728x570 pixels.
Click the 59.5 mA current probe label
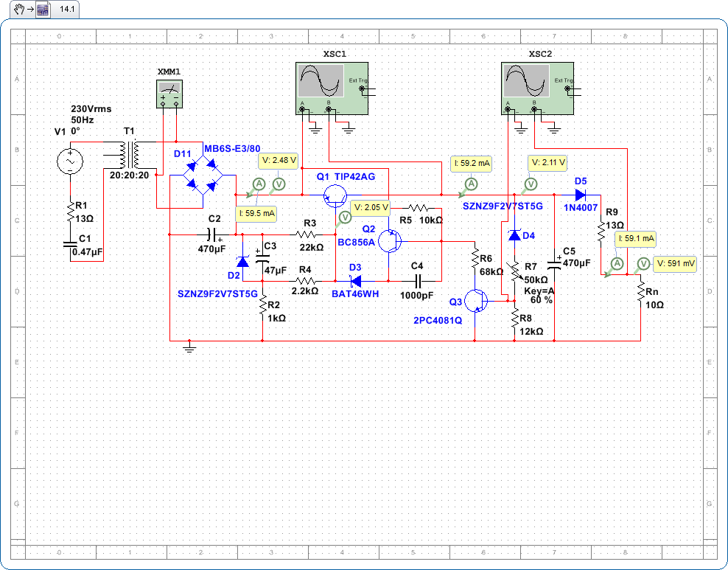(x=256, y=213)
